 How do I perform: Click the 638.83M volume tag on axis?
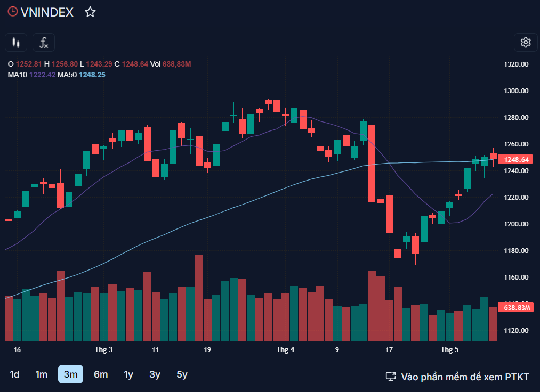coord(515,307)
